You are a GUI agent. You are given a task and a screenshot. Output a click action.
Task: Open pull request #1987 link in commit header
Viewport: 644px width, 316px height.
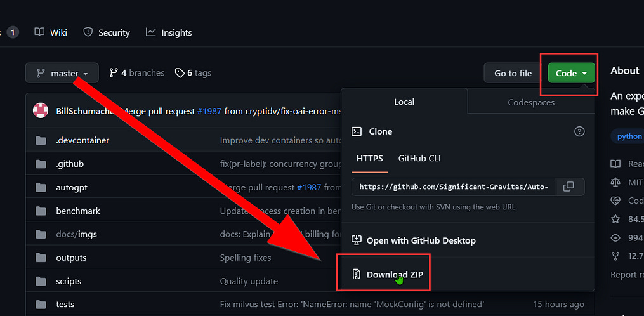(209, 111)
